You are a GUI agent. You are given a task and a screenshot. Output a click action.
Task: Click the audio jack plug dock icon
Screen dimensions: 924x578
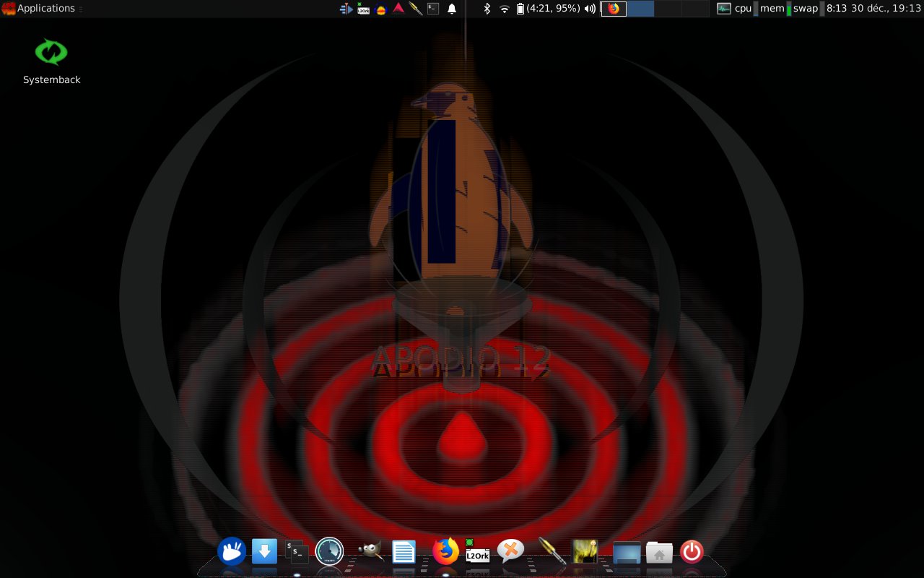552,552
